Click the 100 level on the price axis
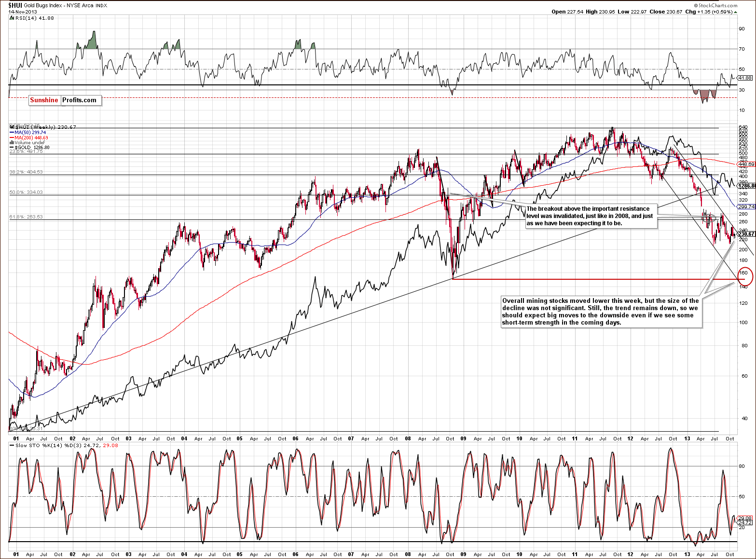This screenshot has height=559, width=756. coord(743,323)
